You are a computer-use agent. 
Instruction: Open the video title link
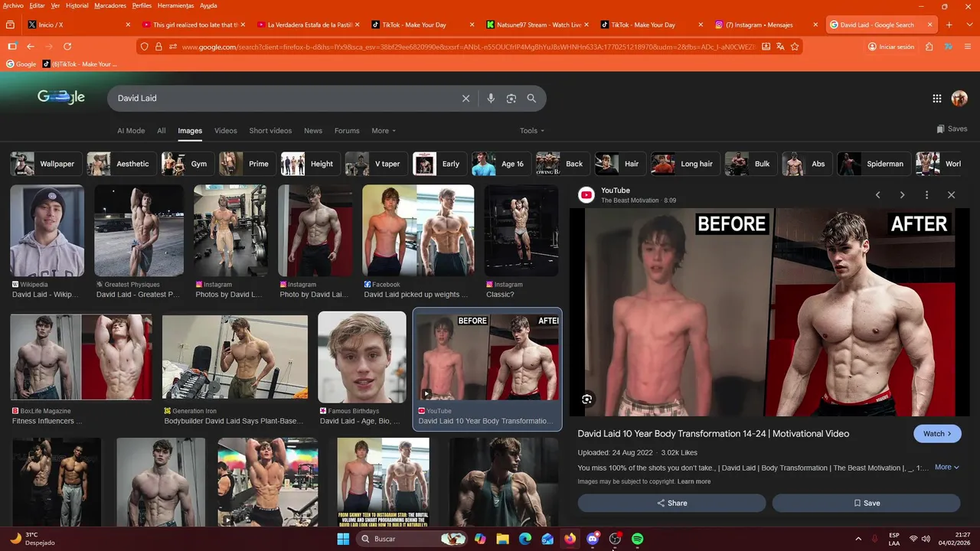[x=714, y=434]
